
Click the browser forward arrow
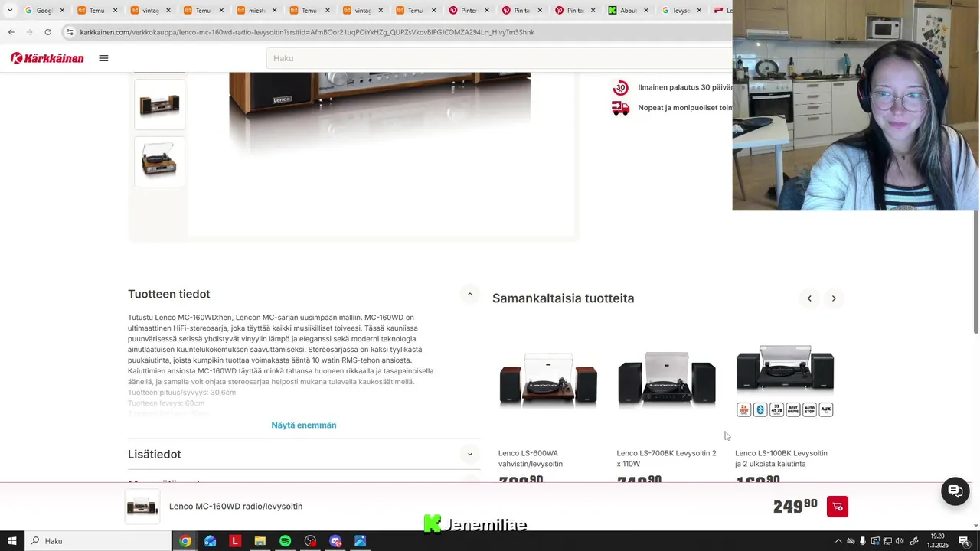click(29, 32)
